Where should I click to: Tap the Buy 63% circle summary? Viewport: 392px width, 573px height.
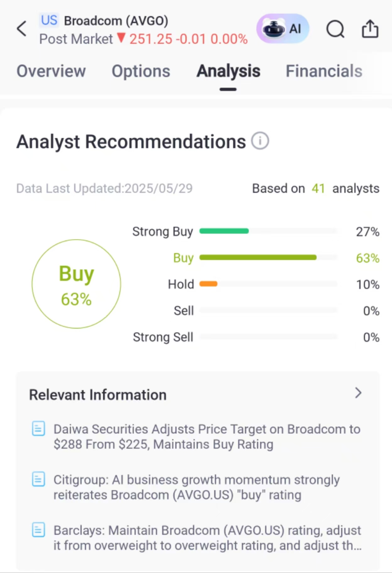pos(76,284)
